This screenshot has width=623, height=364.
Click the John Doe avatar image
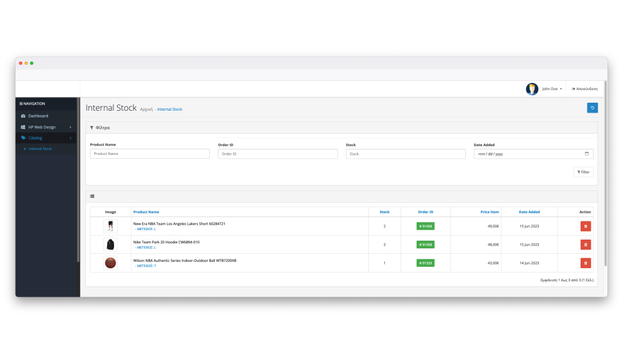(531, 89)
